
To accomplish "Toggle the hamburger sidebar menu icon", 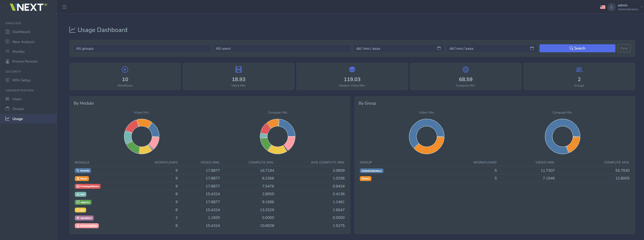I will click(x=64, y=7).
